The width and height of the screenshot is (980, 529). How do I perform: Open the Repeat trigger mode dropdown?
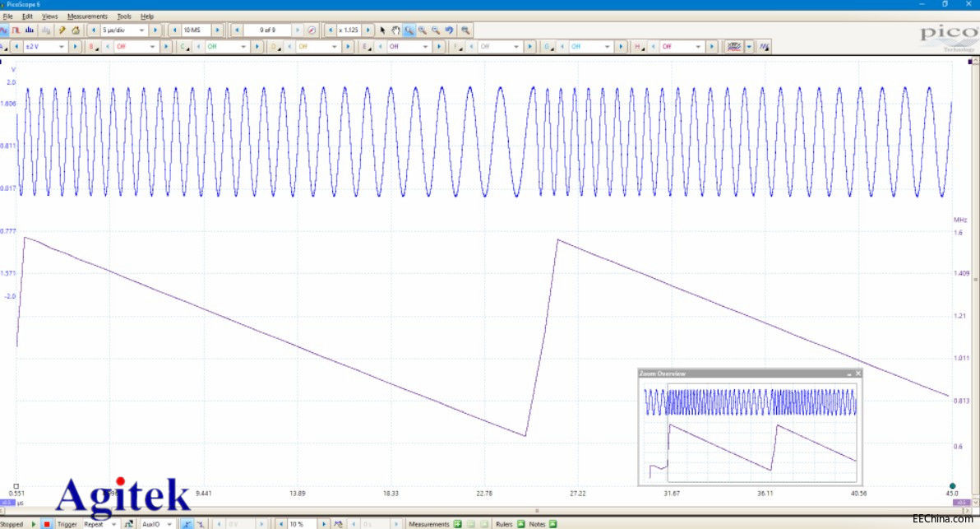click(x=100, y=524)
